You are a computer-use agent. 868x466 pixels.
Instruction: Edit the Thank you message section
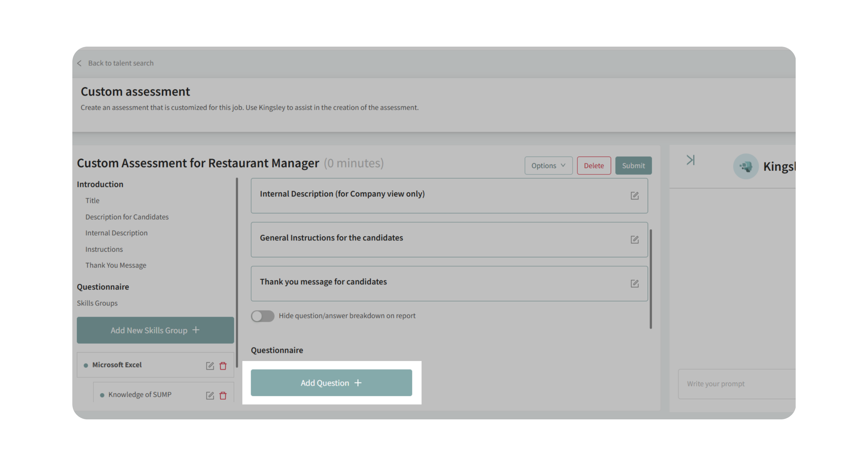635,284
